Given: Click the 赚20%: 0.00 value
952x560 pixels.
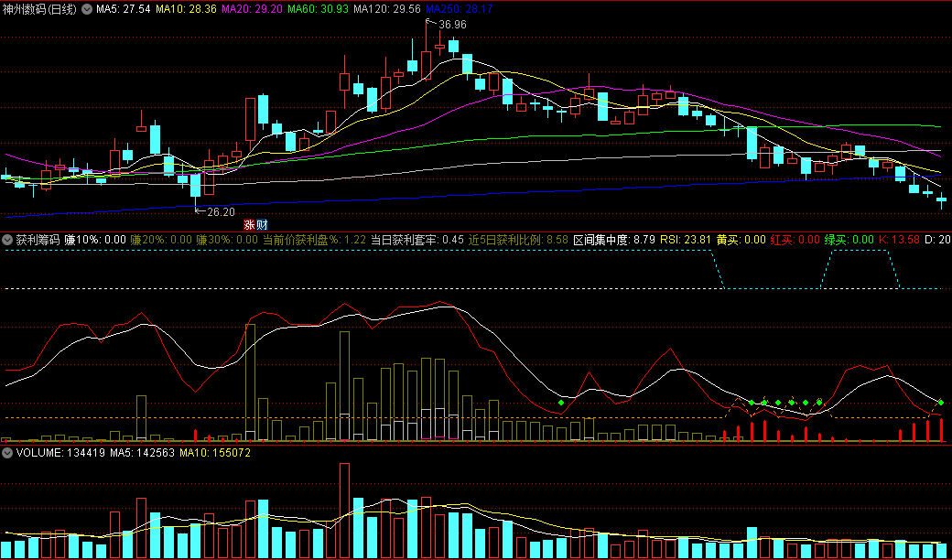Looking at the screenshot, I should [x=161, y=239].
